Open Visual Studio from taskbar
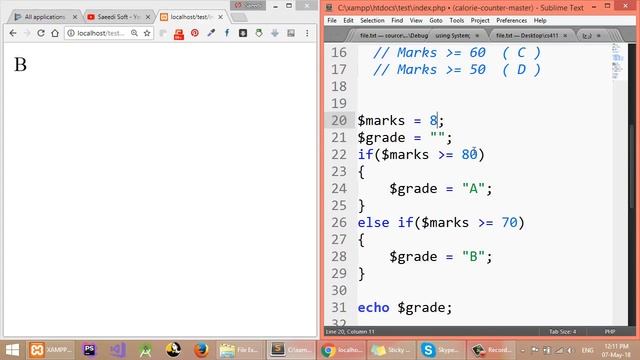 click(118, 350)
